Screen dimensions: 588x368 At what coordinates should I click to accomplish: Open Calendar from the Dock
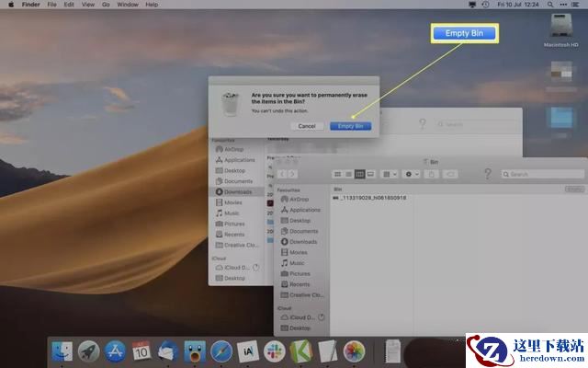coord(141,351)
